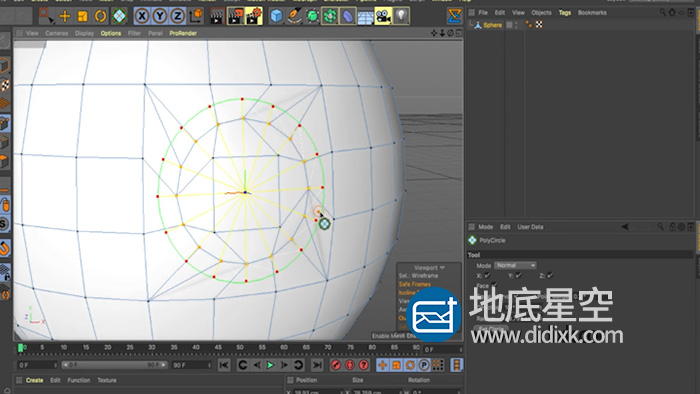Screen dimensions: 700x394
Task: Toggle the X checkbox in Tool settings
Action: pyautogui.click(x=487, y=276)
